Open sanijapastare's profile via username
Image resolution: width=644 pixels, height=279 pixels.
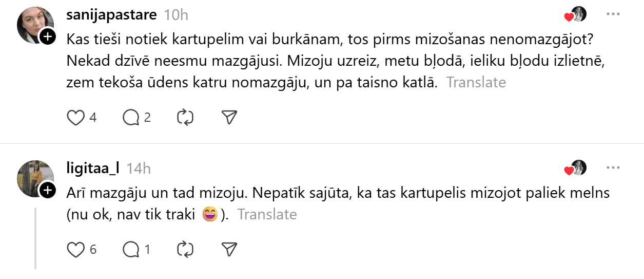click(111, 15)
